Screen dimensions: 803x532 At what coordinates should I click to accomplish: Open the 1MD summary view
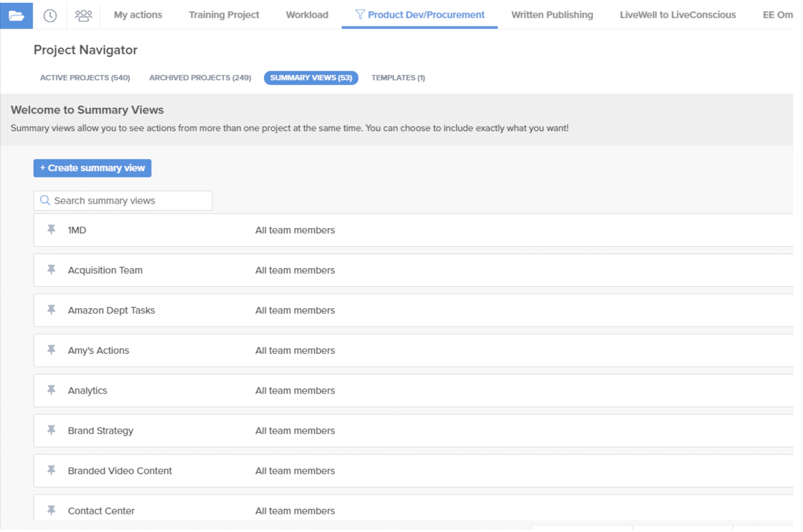pos(77,230)
